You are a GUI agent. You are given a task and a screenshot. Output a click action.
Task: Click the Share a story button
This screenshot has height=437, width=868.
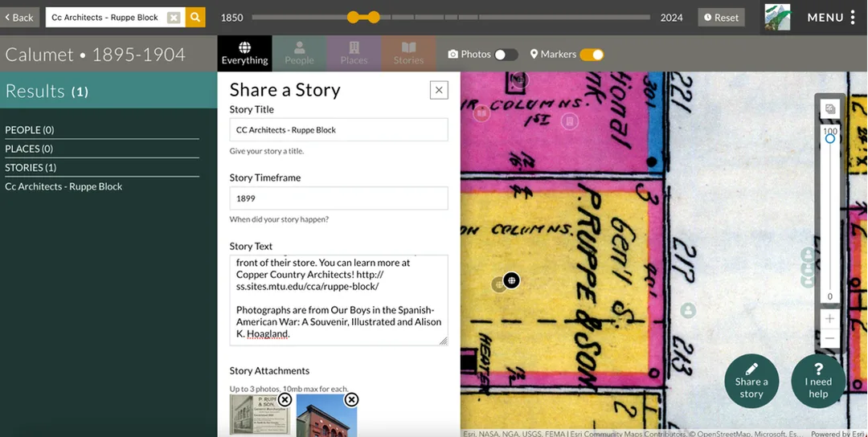coord(751,381)
